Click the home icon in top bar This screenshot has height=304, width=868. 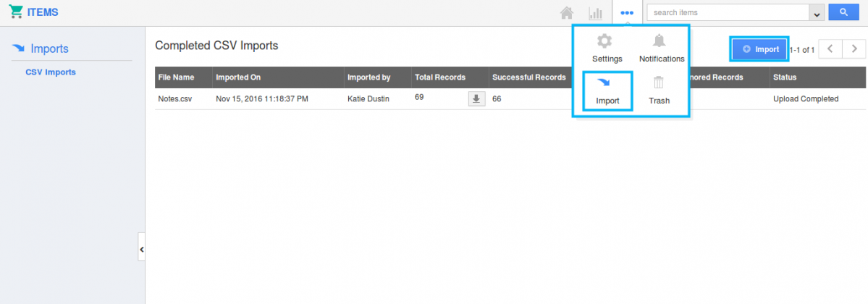point(568,13)
